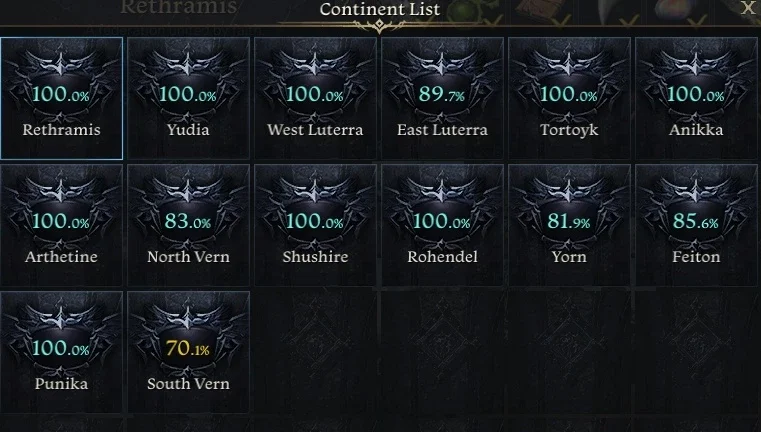Select the Arthetine continent emblem
The height and width of the screenshot is (432, 761).
(x=62, y=225)
